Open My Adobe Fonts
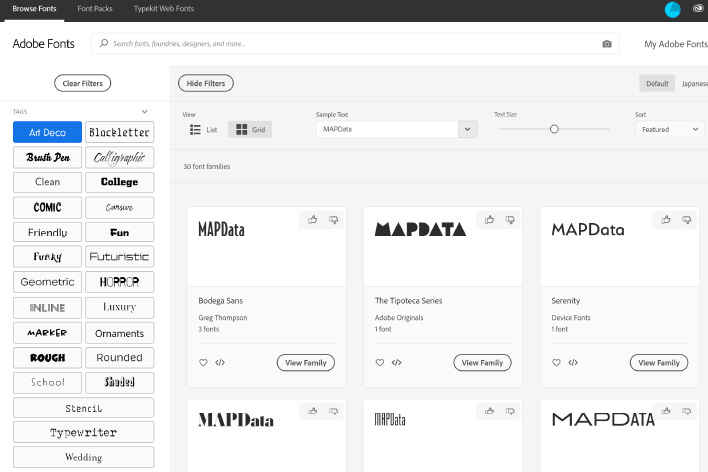This screenshot has width=708, height=472. tap(675, 44)
